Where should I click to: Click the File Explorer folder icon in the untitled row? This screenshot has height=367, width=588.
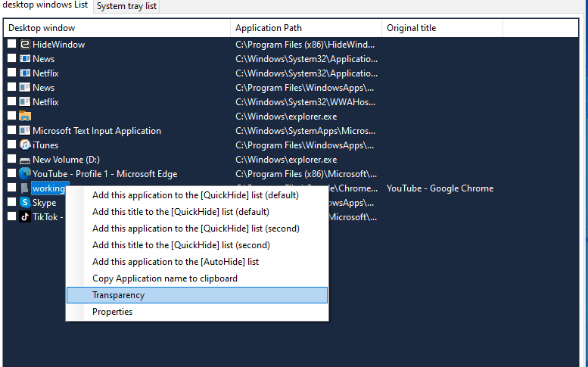click(25, 117)
